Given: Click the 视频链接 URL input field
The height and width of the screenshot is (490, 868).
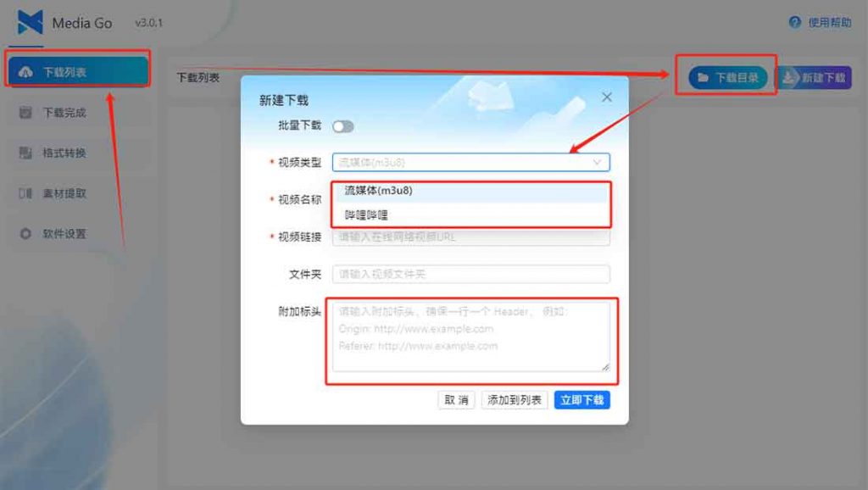Looking at the screenshot, I should click(471, 237).
